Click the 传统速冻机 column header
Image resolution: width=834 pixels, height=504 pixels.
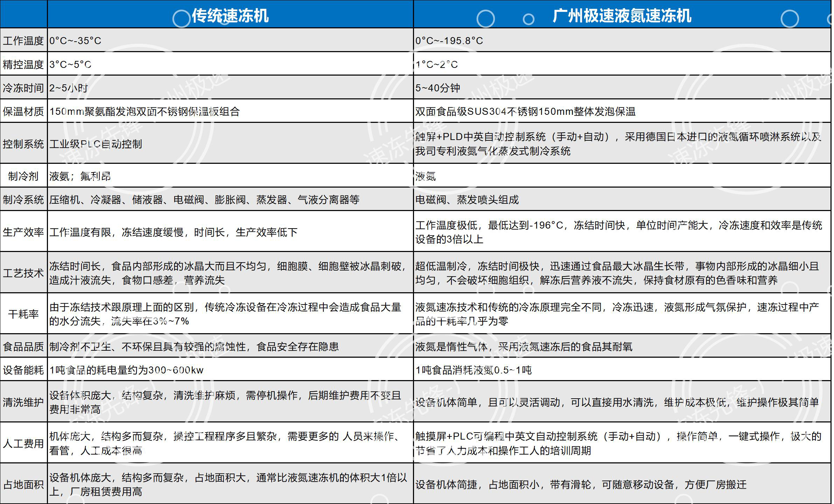coord(230,14)
